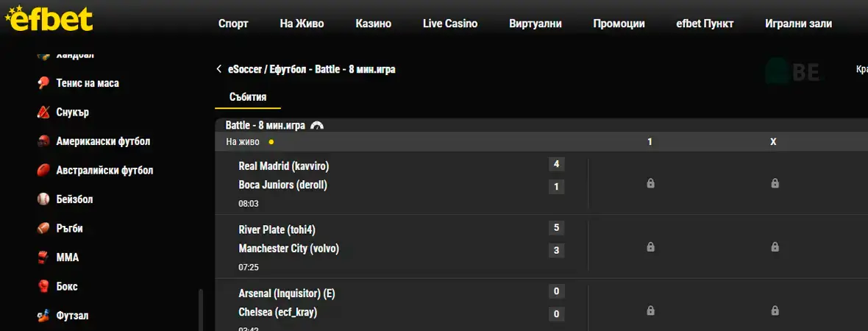Open the На Живо live section
This screenshot has height=331, width=868.
(x=302, y=24)
